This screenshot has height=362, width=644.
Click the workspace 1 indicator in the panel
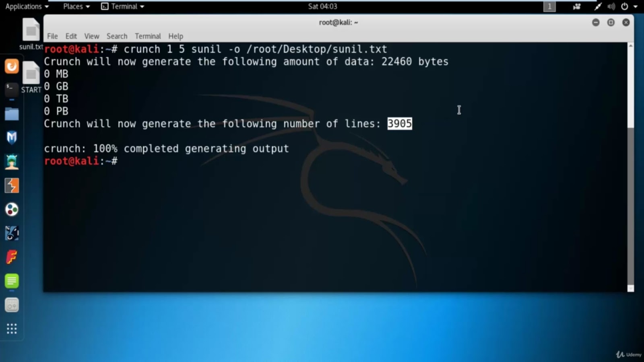pyautogui.click(x=550, y=6)
